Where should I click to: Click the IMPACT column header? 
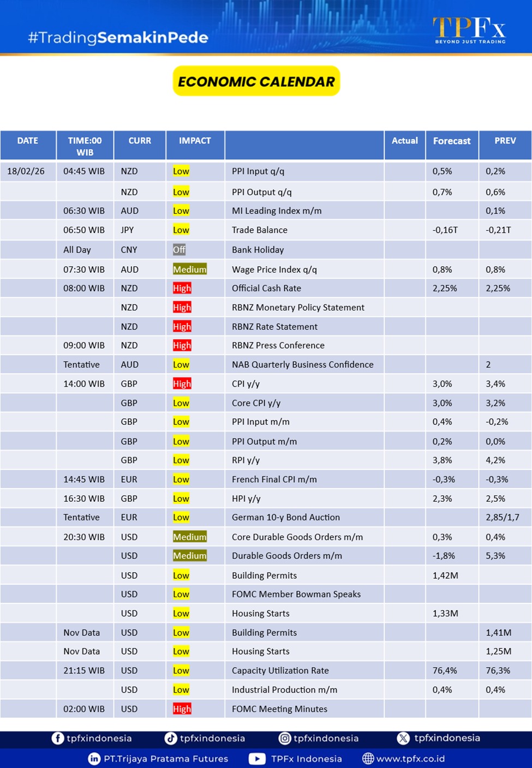[195, 141]
